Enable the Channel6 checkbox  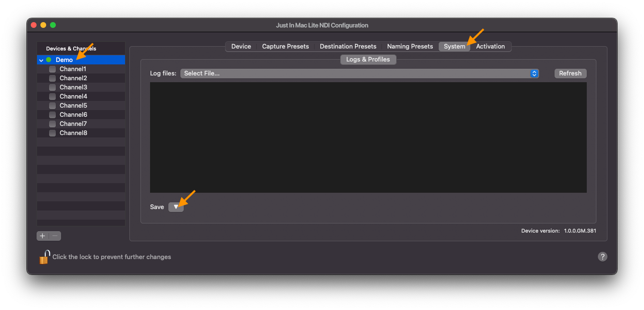[52, 115]
